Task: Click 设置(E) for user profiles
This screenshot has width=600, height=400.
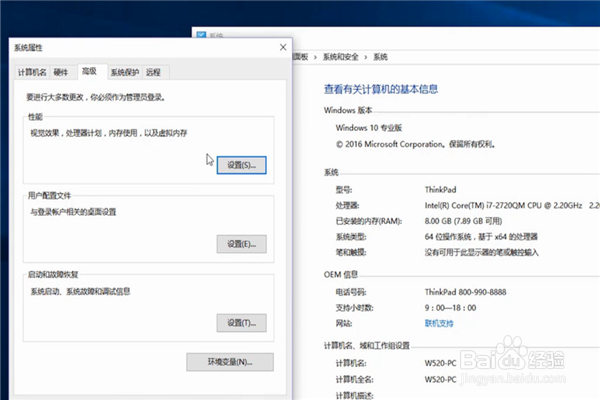Action: coord(241,244)
